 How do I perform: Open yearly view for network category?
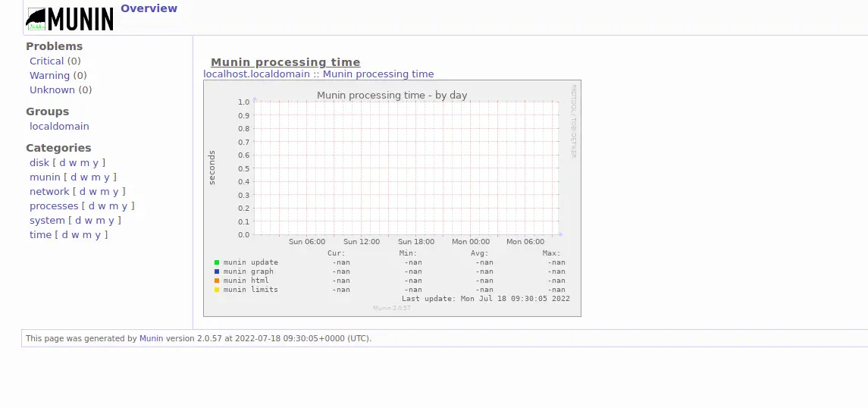tap(116, 192)
